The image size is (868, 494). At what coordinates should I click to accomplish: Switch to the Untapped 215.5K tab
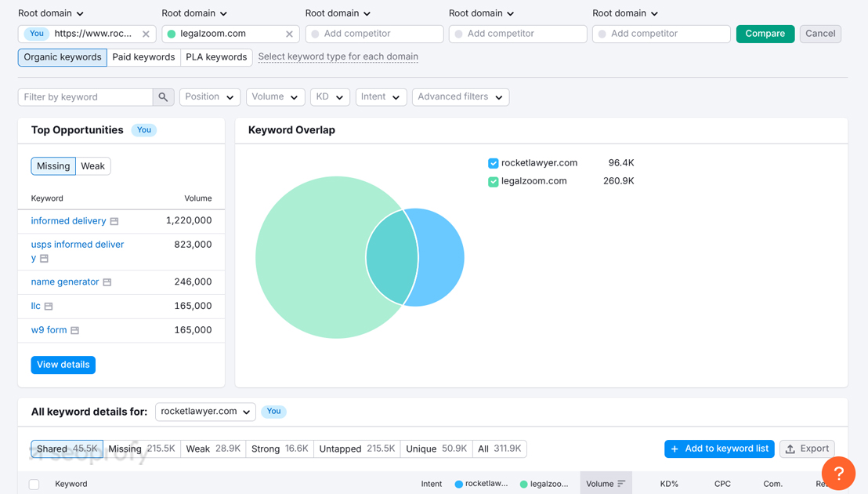pyautogui.click(x=357, y=449)
